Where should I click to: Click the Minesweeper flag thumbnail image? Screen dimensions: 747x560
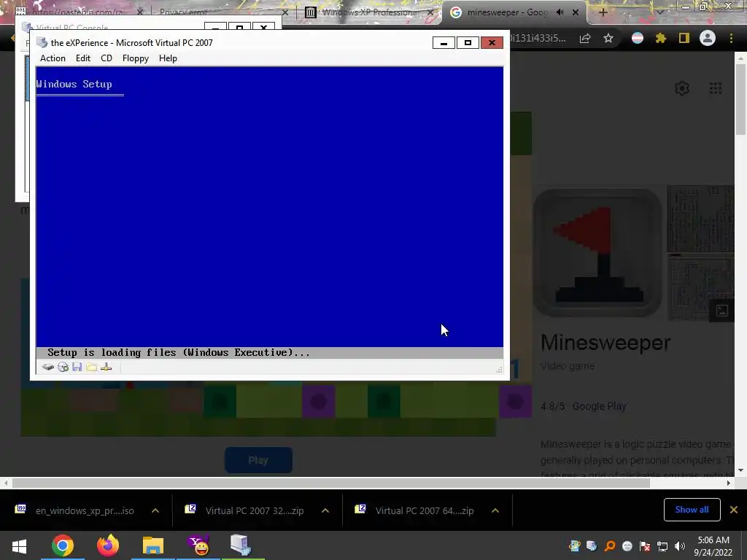click(597, 253)
